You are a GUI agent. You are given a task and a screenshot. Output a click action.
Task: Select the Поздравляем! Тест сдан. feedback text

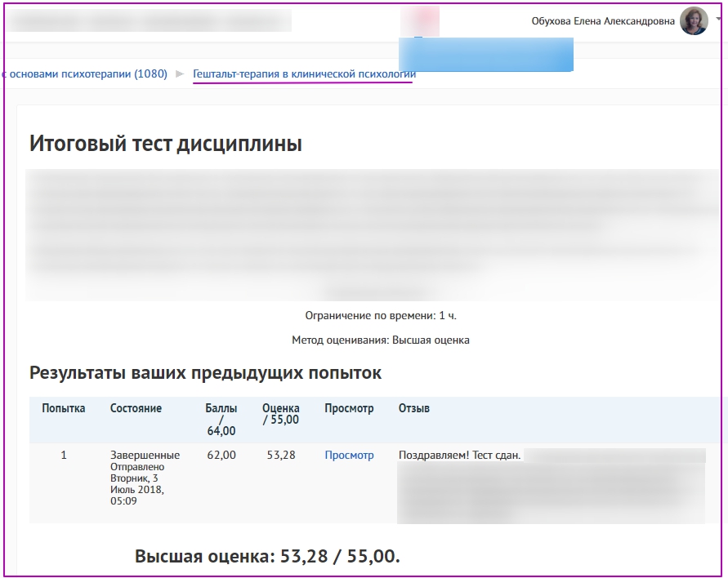459,456
